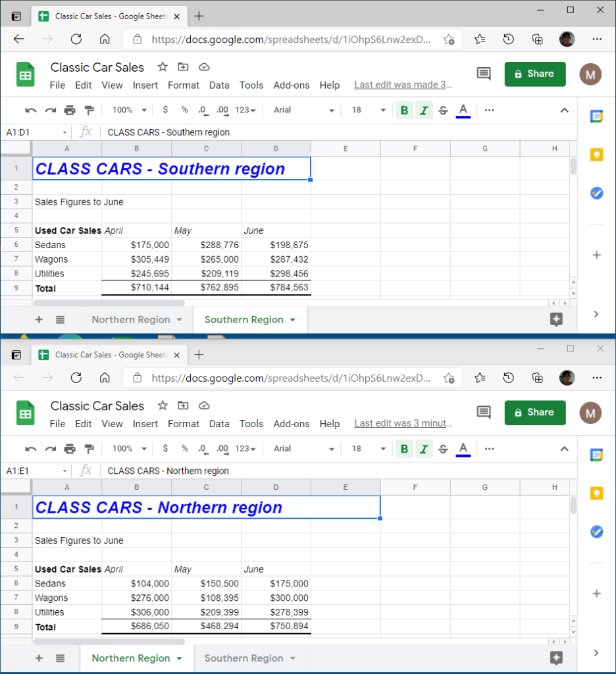Open more toolbar options in top window

(x=489, y=111)
